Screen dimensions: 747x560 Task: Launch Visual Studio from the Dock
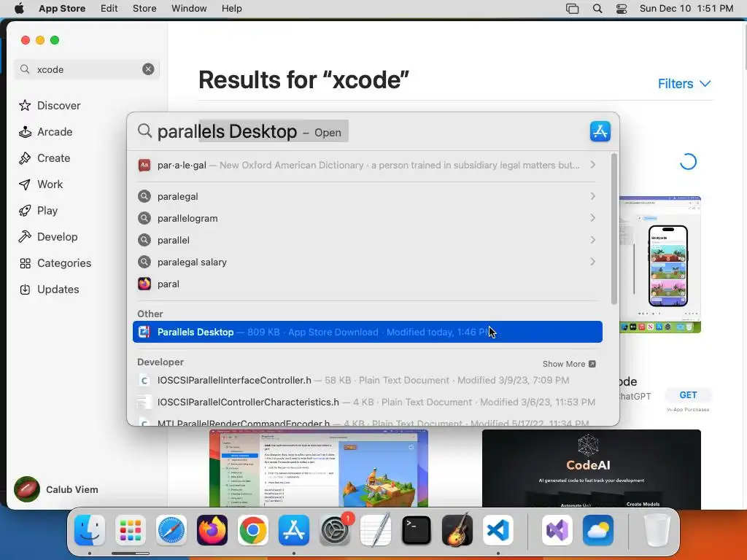[557, 529]
